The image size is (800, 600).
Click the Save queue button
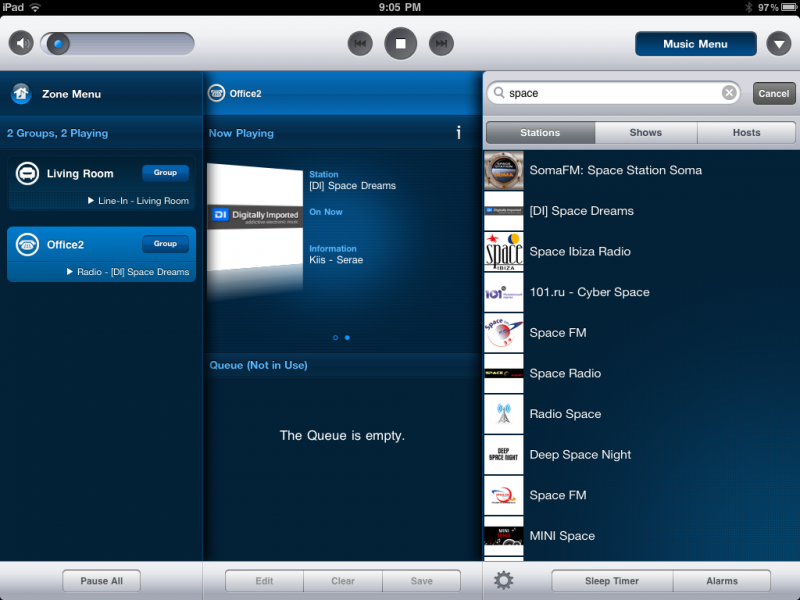click(421, 581)
